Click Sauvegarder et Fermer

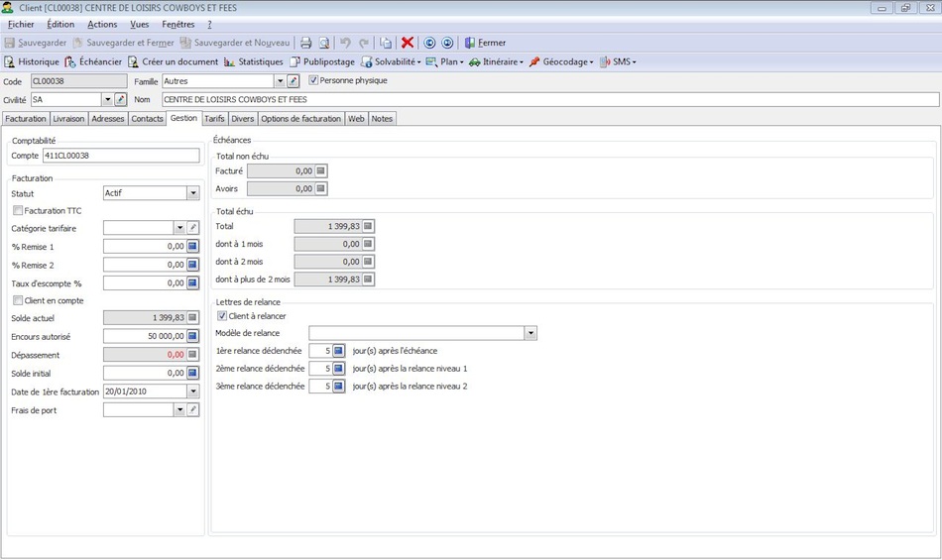click(x=123, y=43)
